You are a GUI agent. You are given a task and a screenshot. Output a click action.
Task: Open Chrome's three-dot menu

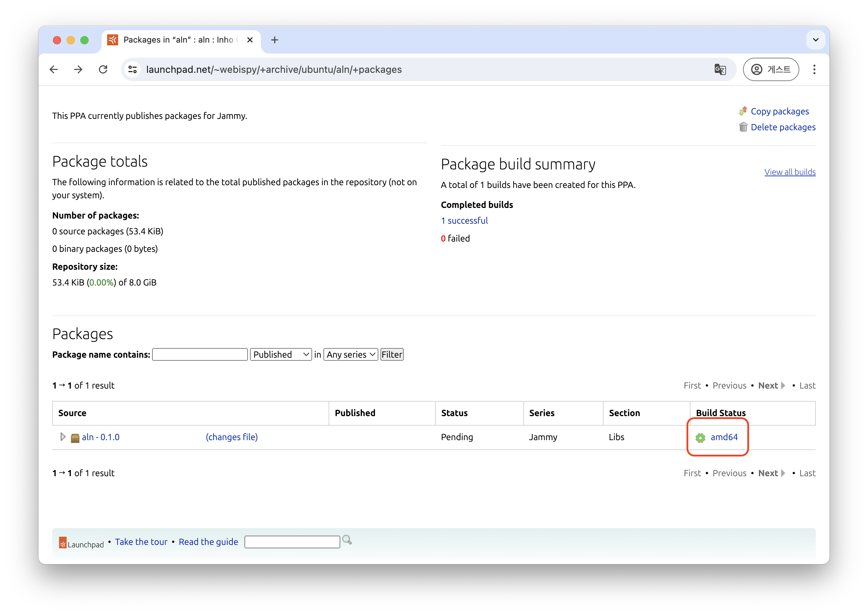tap(814, 69)
